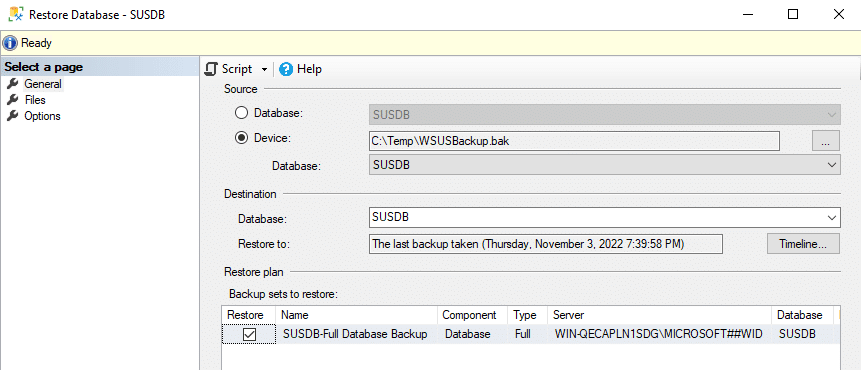Screen dimensions: 861x370
Task: Open the Options page
Action: (x=42, y=116)
